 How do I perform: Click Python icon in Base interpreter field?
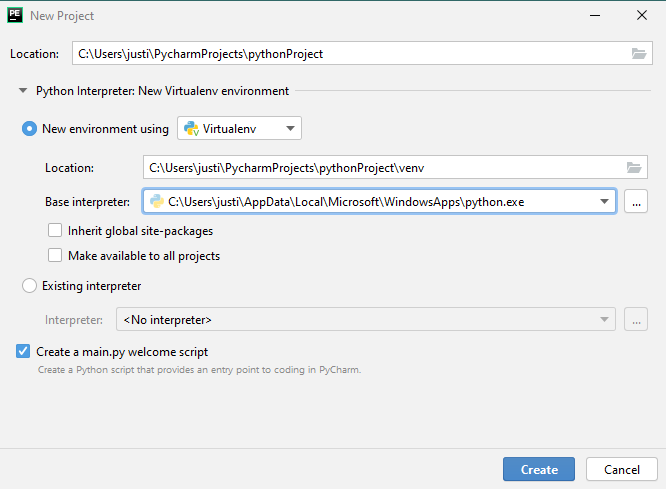click(x=157, y=201)
